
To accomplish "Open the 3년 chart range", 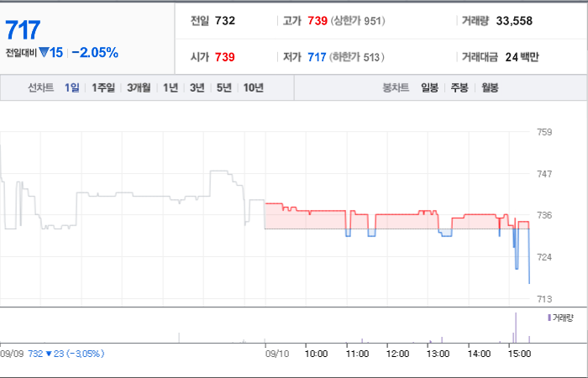I will [197, 88].
